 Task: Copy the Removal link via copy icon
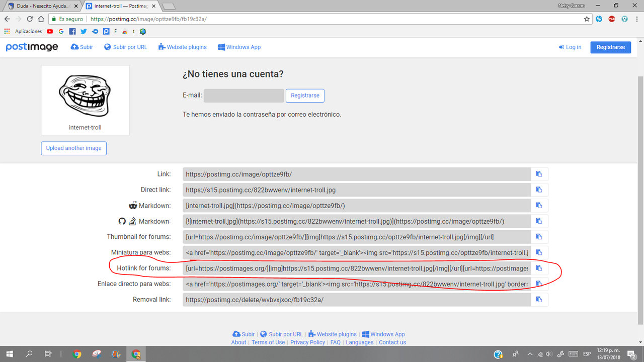click(539, 299)
